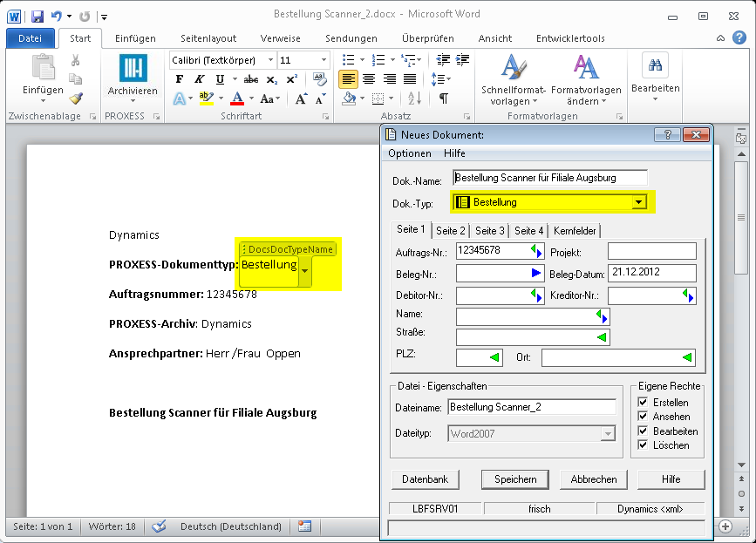
Task: Clear formatting with eraser icon
Action: pos(319,78)
